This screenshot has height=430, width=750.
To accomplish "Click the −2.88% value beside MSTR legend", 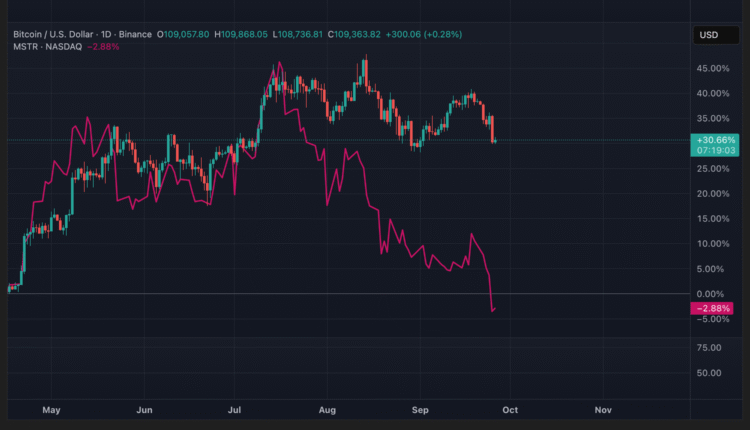I will [105, 46].
